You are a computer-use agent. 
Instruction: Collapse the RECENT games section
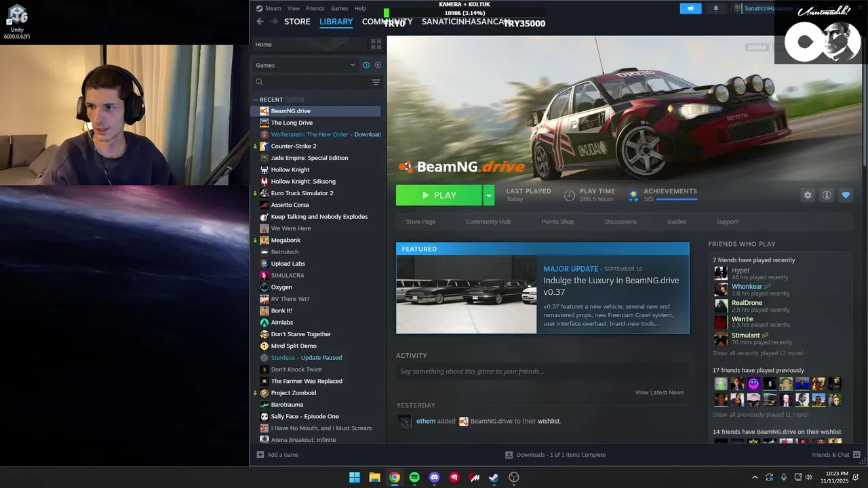[x=256, y=100]
